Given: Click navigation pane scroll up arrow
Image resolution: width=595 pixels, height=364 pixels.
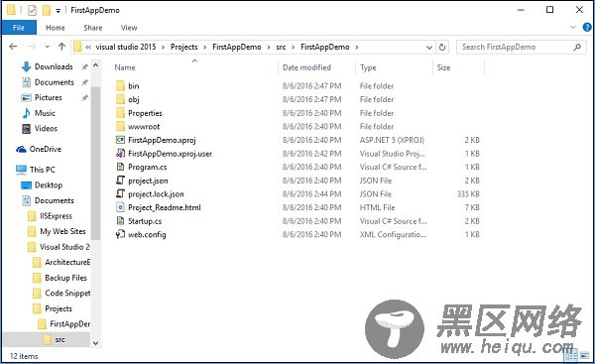Looking at the screenshot, I should (x=95, y=65).
